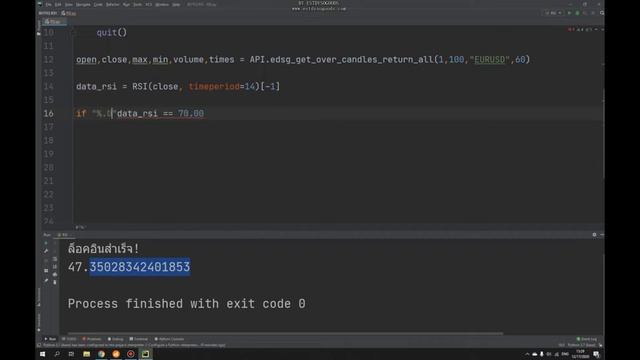Open the Windows Start menu
This screenshot has height=360, width=640.
pos(42,354)
